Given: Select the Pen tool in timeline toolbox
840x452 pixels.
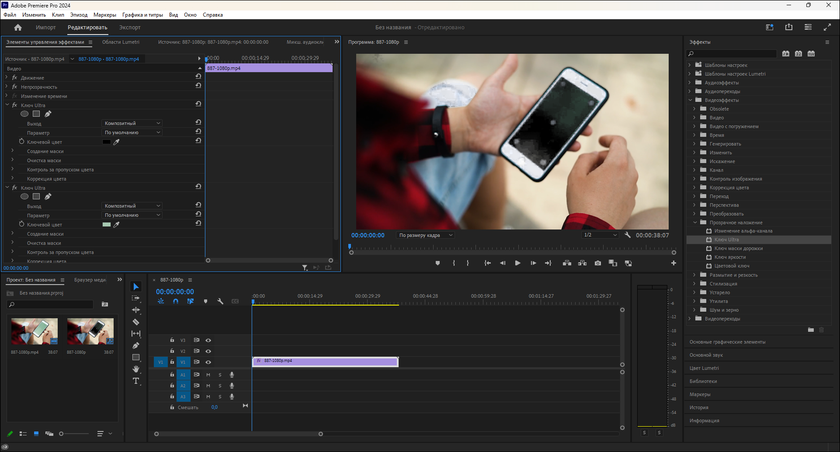Looking at the screenshot, I should [136, 346].
